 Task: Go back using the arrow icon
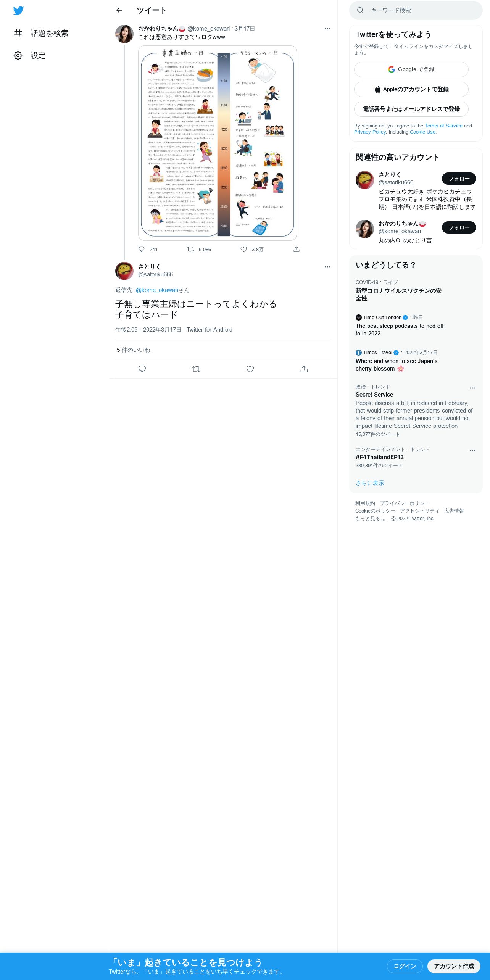tap(119, 10)
